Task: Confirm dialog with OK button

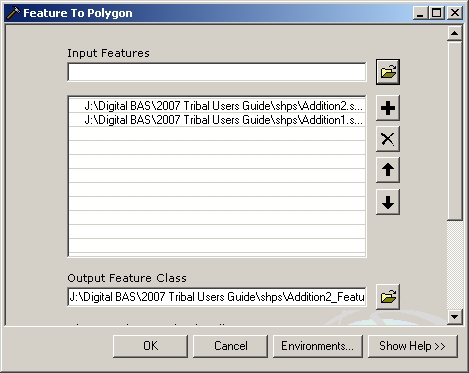Action: point(150,346)
